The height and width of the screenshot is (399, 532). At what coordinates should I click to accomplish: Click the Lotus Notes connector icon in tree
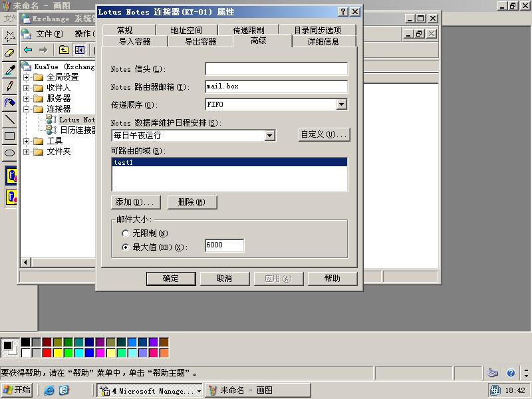point(51,120)
